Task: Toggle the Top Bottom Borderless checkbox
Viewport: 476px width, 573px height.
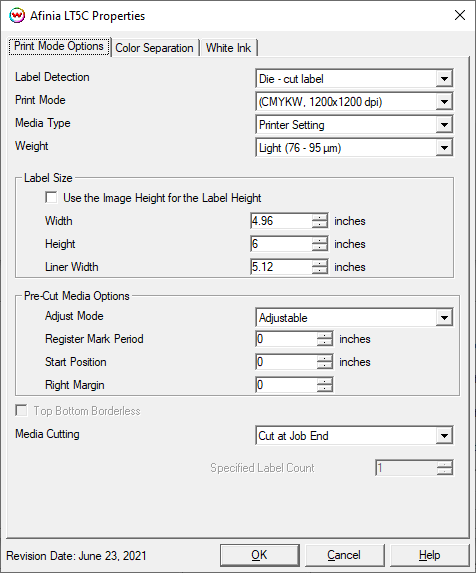Action: click(21, 410)
